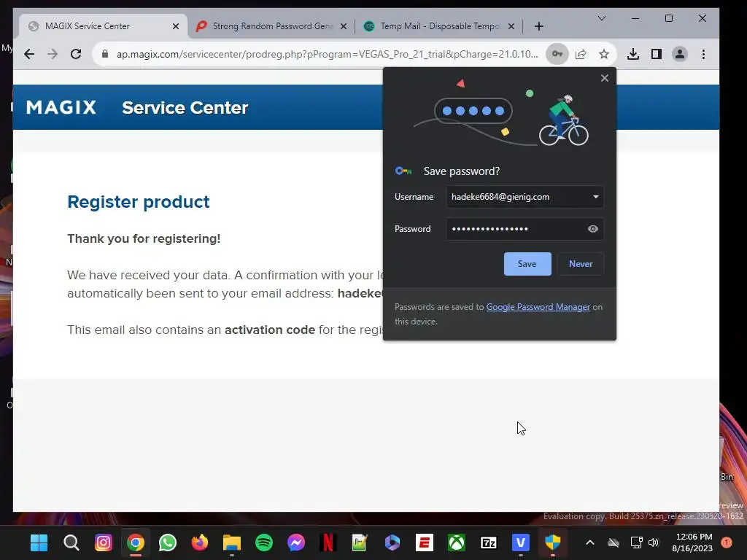Open WhatsApp from taskbar
The image size is (747, 560).
168,542
